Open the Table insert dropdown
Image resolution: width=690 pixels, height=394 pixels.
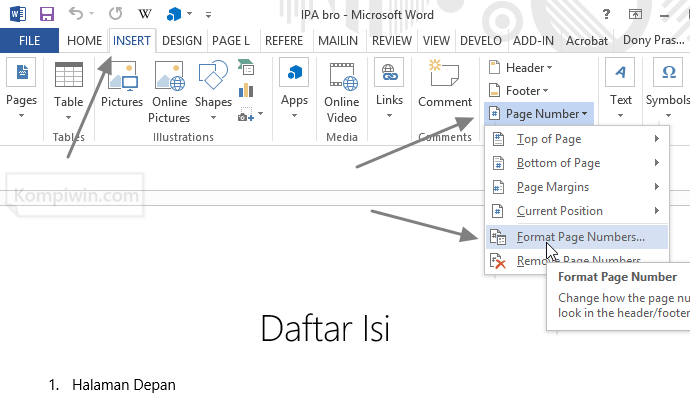click(x=68, y=90)
